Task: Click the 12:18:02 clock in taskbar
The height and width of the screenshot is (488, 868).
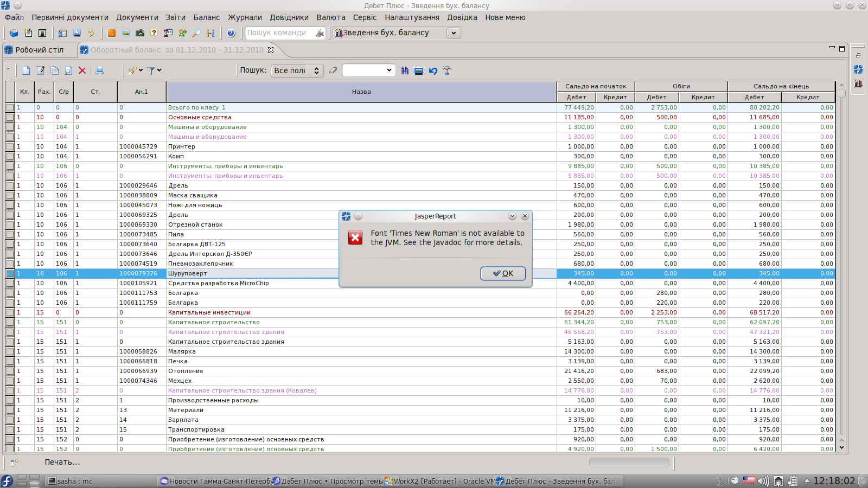Action: click(x=834, y=481)
